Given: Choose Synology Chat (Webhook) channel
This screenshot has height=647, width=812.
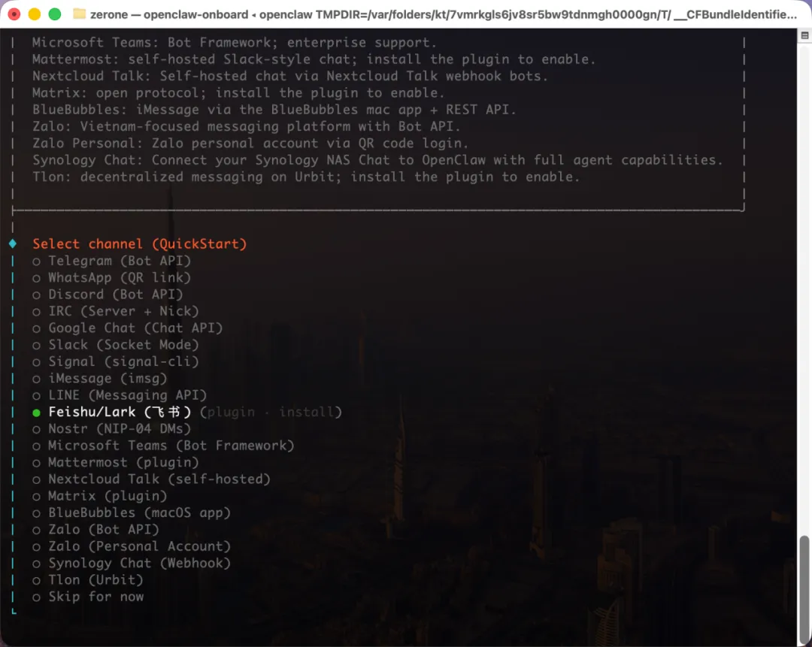Looking at the screenshot, I should coord(132,564).
